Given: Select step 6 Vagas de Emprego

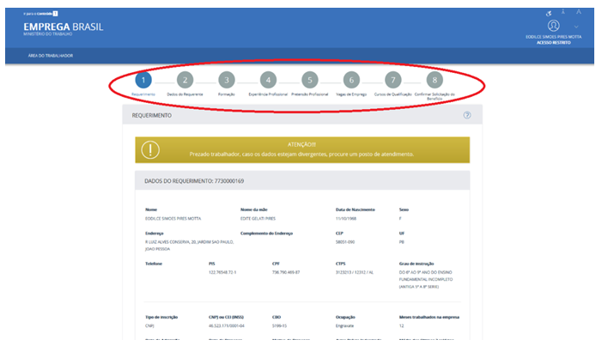Looking at the screenshot, I should (x=350, y=80).
